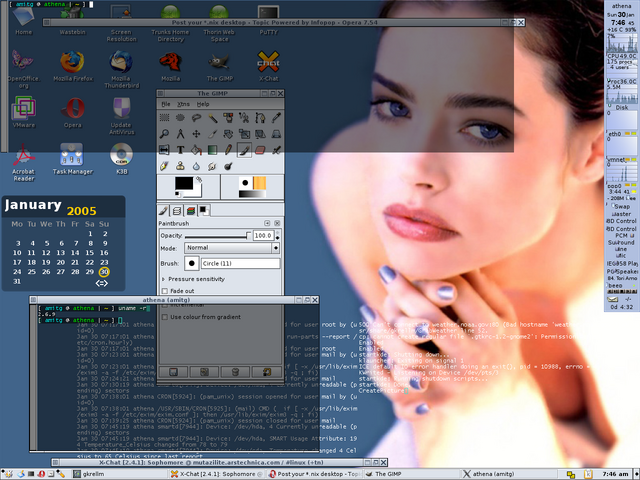Viewport: 640px width, 480px height.
Task: Open the Mode dropdown showing Normal
Action: coord(232,248)
